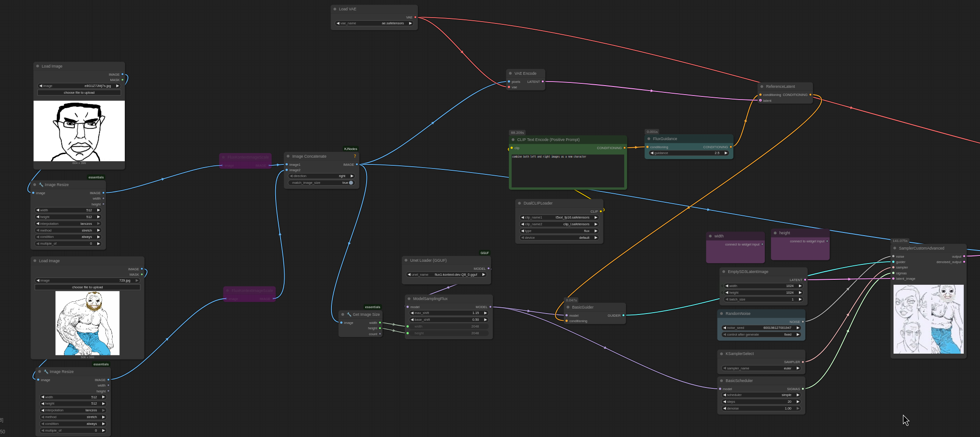Open the DualCLIPLoader type flux dropdown

point(559,231)
